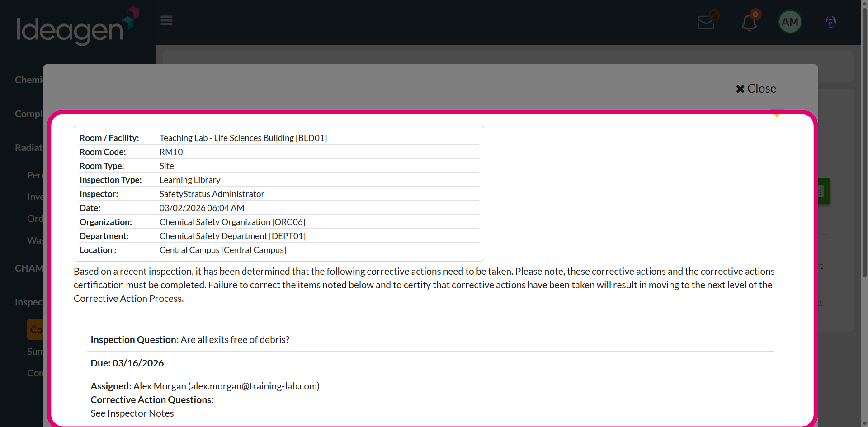
Task: Click Chemical Safety Department [DEPT01] text
Action: pos(232,236)
